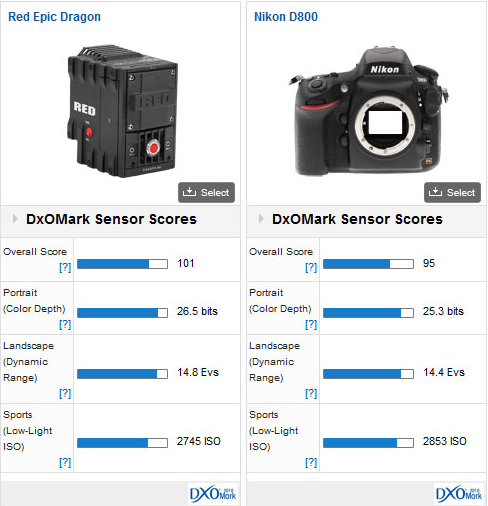Collapse Red Epic Dragon DxOMark Sensor Scores arrow
The image size is (488, 506).
pos(15,219)
